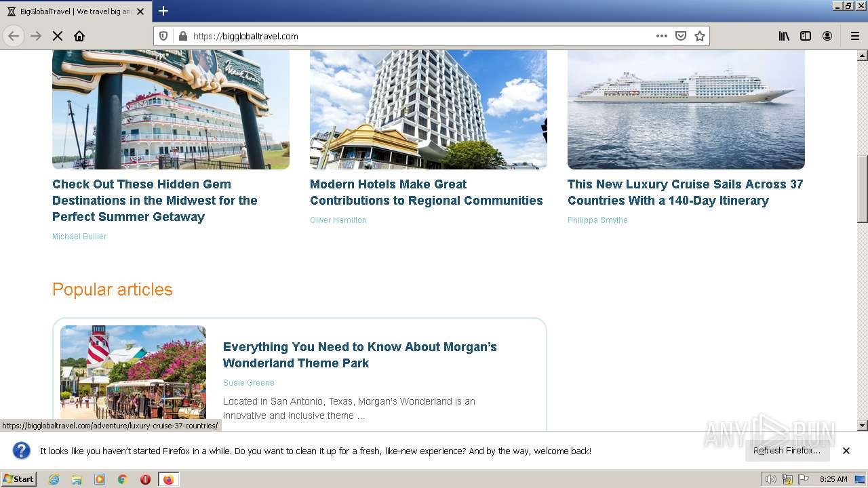868x488 pixels.
Task: Open File Explorer from taskbar
Action: tap(77, 479)
